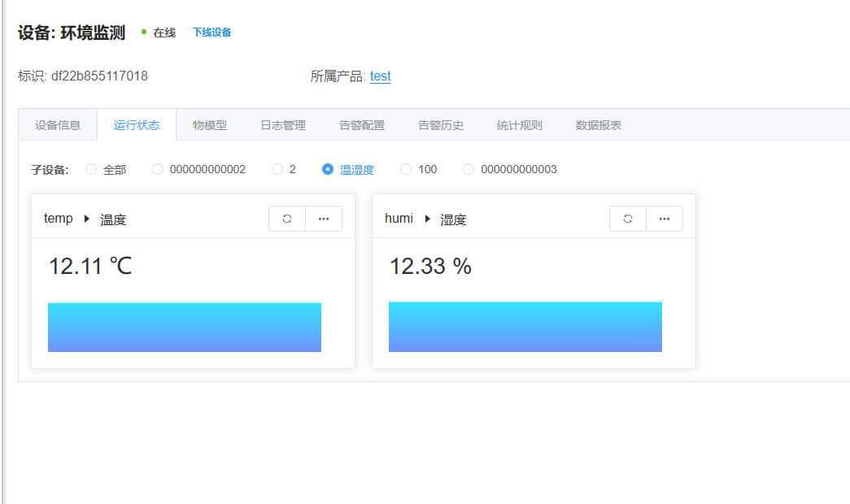Click the 在线 status indicator
The height and width of the screenshot is (504, 850).
pyautogui.click(x=159, y=33)
